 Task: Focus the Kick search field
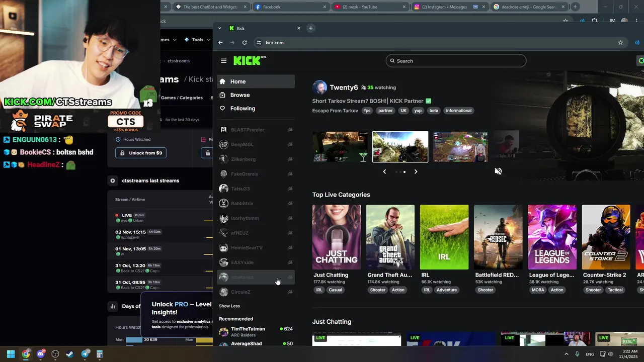[456, 61]
